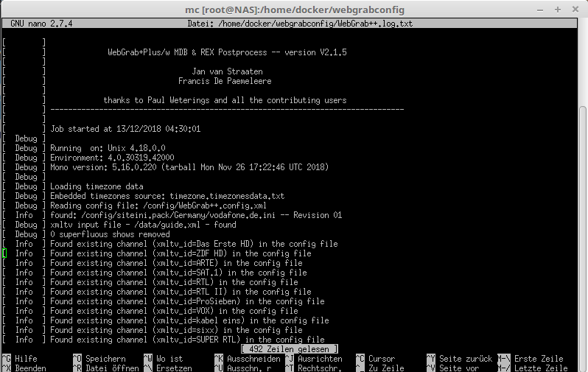Click the xmltv_id=sixx line
The height and width of the screenshot is (372, 588).
coord(176,330)
